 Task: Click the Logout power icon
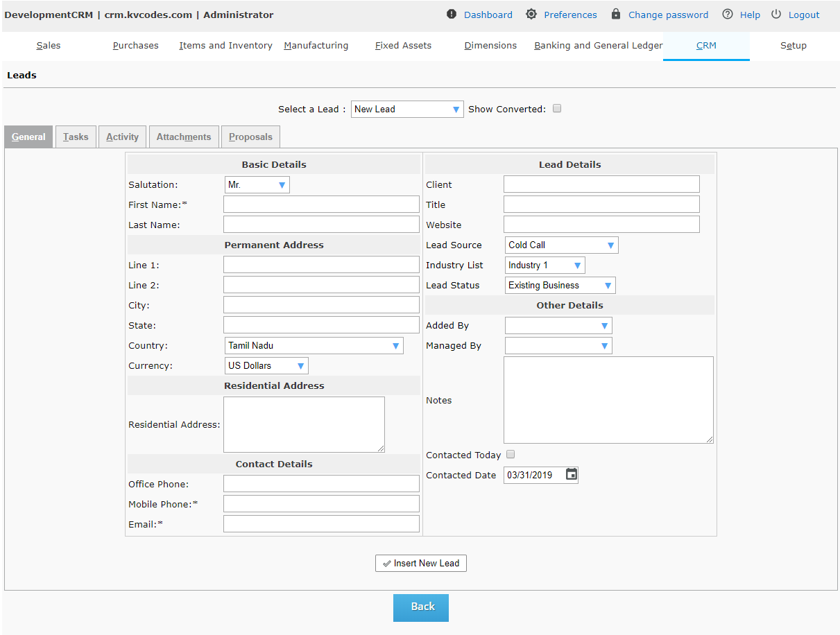click(776, 15)
